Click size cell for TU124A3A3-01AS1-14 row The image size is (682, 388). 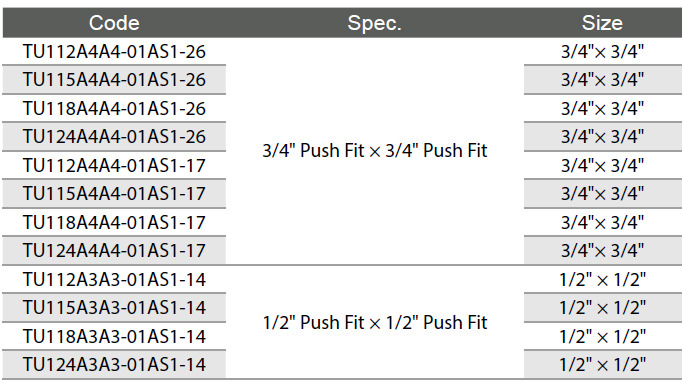pos(602,365)
